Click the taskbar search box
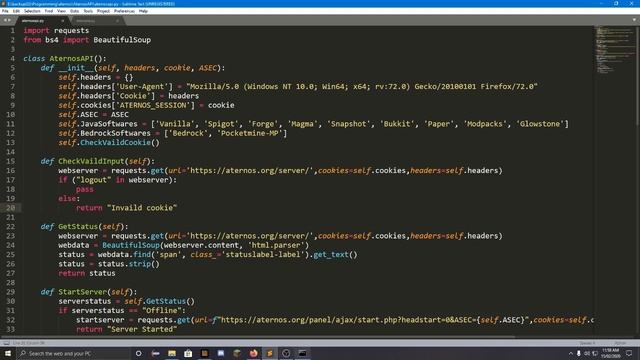Image resolution: width=640 pixels, height=360 pixels. [73, 353]
